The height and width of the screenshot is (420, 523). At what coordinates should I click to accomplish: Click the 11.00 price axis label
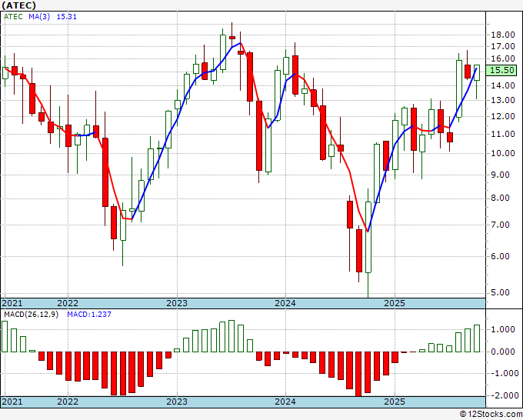tap(503, 134)
